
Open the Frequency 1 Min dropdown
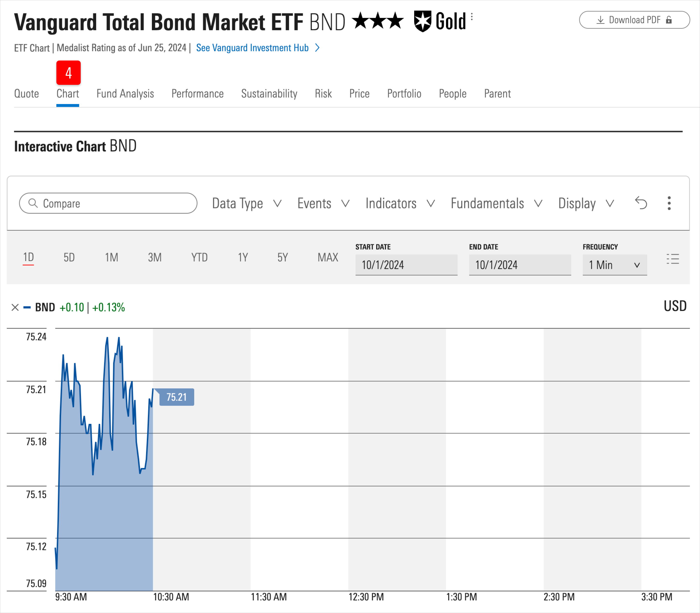pos(615,265)
